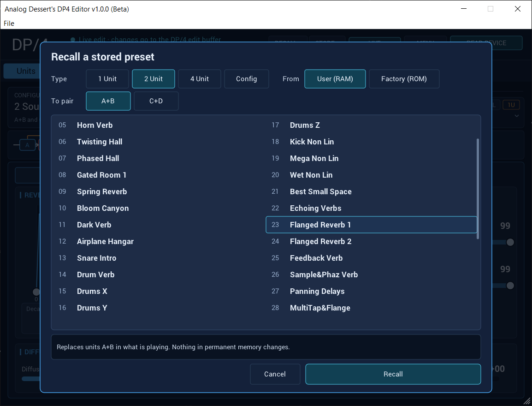
Task: Minimize the DP4 Editor window
Action: [464, 9]
